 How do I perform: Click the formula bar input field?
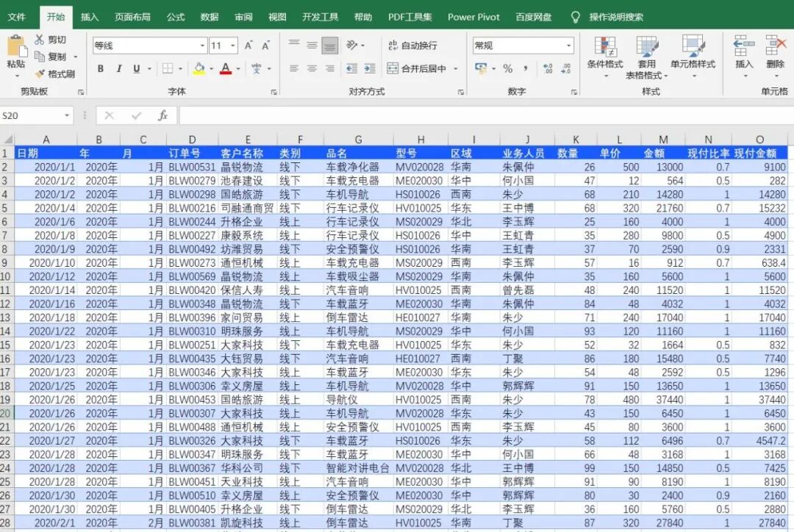(x=486, y=115)
